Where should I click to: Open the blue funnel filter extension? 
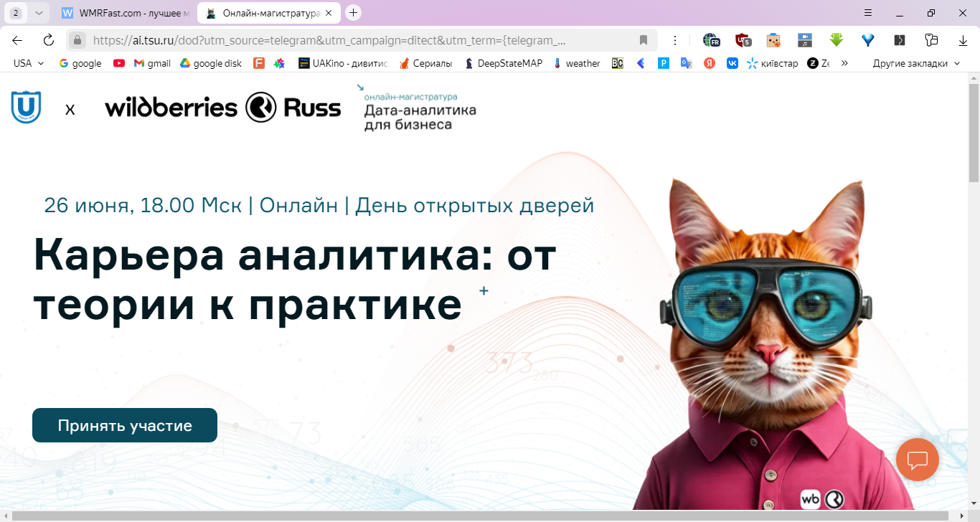coord(868,40)
